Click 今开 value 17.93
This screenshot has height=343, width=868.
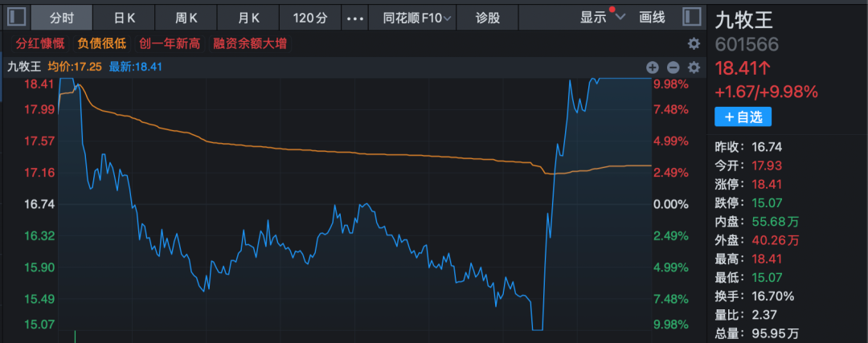(x=767, y=165)
